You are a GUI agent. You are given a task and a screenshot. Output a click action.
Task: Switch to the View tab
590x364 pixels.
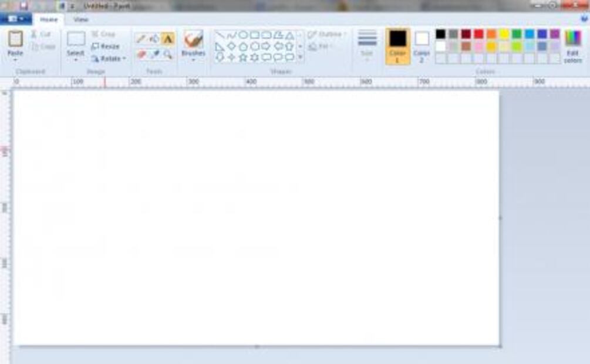point(81,19)
